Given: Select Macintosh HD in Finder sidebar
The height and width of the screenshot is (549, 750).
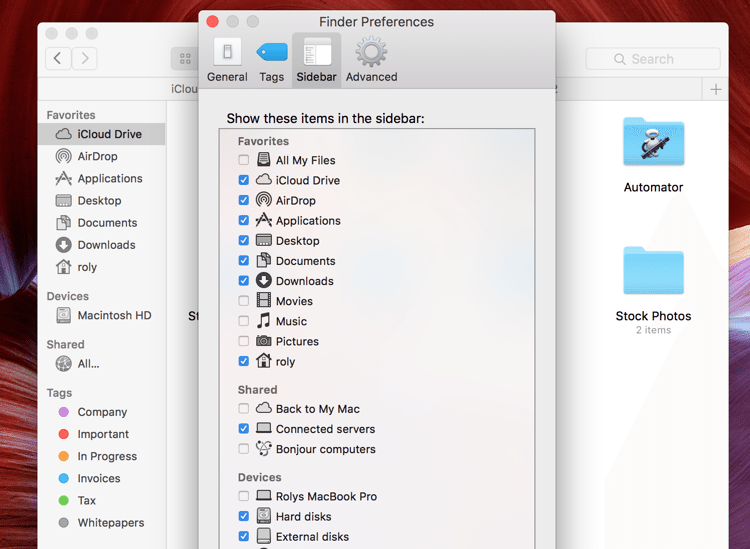Looking at the screenshot, I should (101, 315).
